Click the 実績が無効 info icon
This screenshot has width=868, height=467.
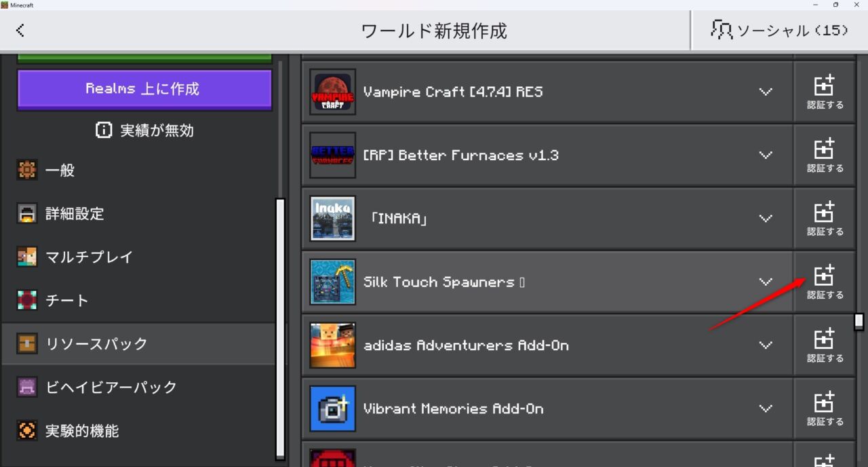click(x=104, y=130)
